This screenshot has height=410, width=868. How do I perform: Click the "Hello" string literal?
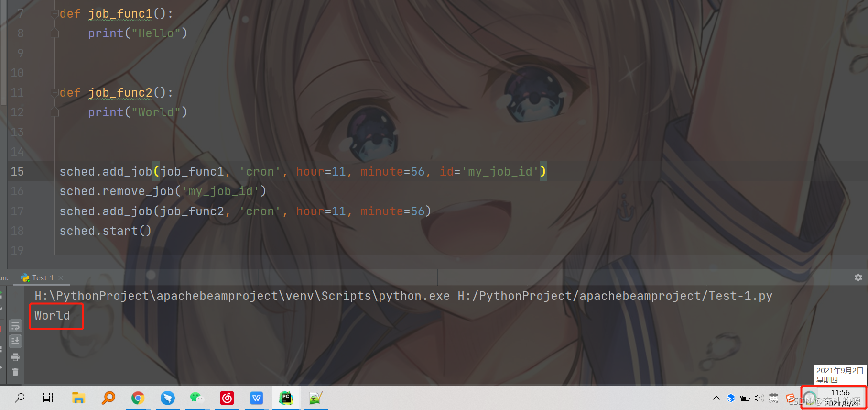156,33
